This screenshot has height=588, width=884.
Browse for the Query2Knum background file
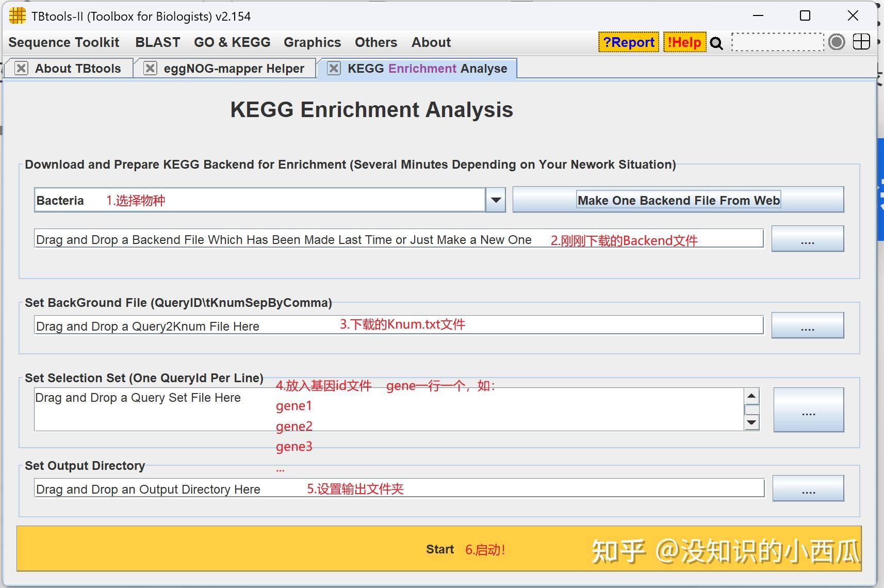coord(809,325)
